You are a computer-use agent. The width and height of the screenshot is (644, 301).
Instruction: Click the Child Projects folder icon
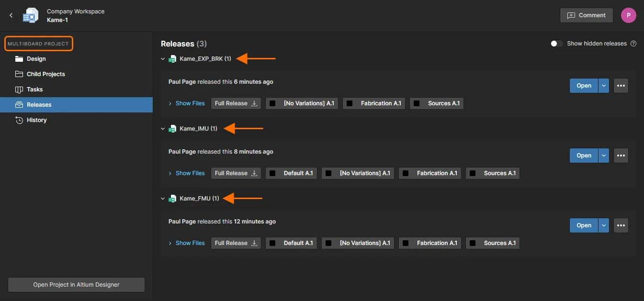[19, 74]
